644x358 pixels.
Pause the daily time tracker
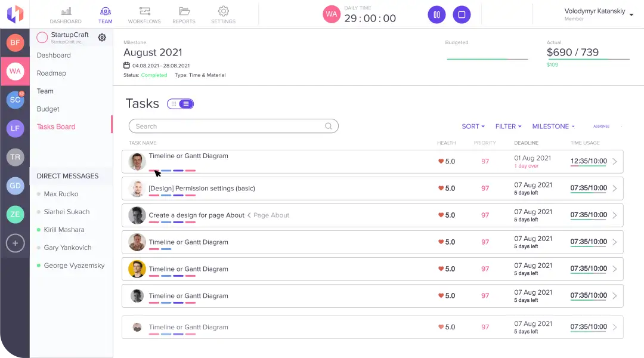(x=436, y=15)
